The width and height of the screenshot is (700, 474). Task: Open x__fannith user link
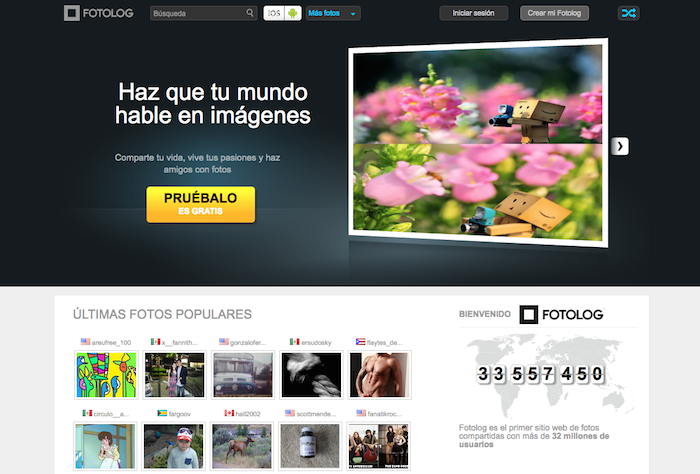pos(179,343)
